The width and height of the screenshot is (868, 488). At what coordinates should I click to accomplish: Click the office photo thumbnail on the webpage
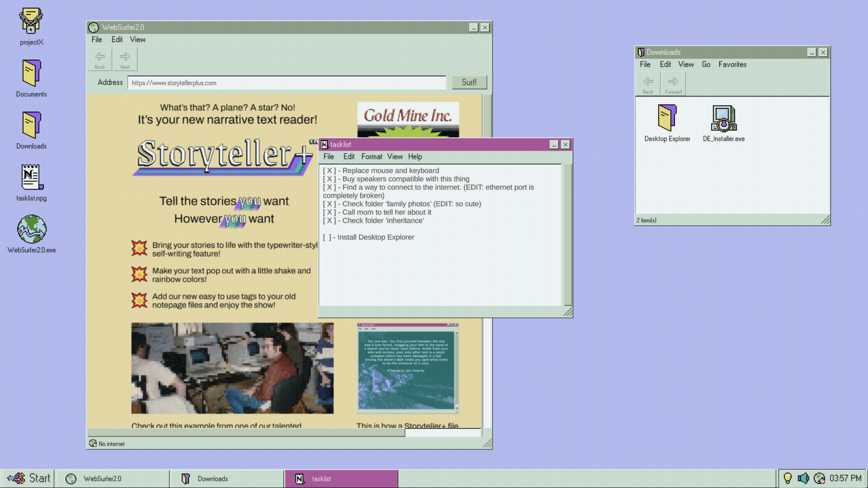pyautogui.click(x=232, y=368)
